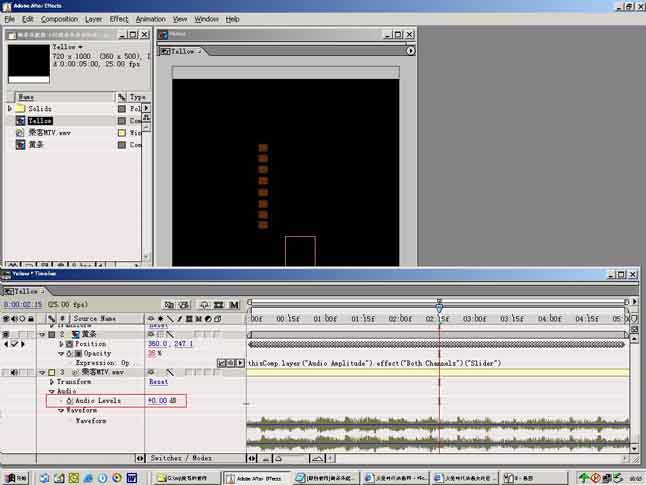Toggle the expression graph overlay button
The width and height of the screenshot is (646, 485).
[x=222, y=363]
